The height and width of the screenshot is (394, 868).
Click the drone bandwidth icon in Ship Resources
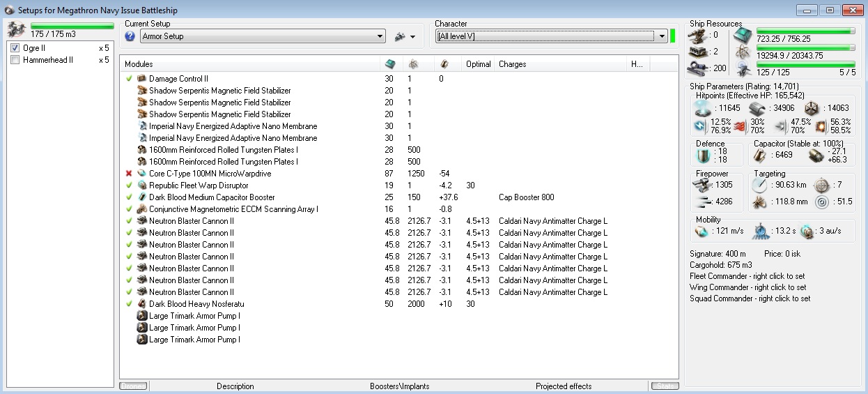click(x=743, y=68)
